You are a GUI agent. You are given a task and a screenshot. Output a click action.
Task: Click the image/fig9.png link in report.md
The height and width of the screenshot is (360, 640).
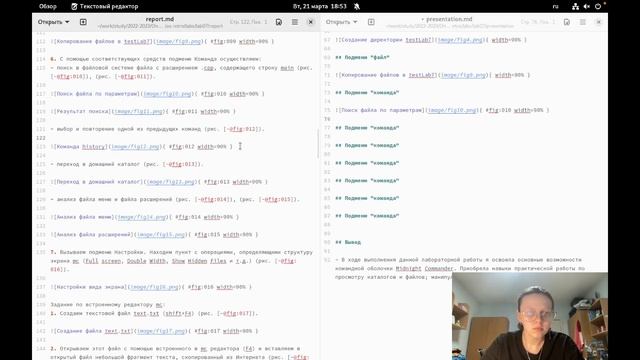tap(178, 42)
